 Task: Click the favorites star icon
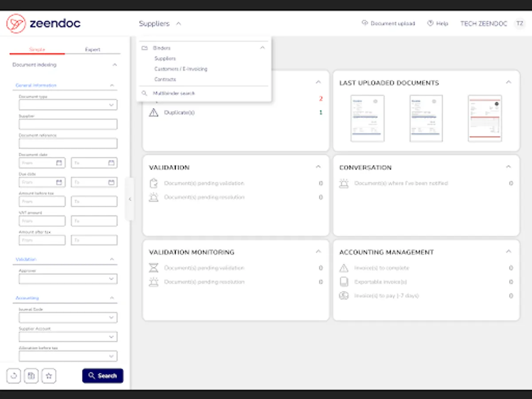(x=49, y=376)
